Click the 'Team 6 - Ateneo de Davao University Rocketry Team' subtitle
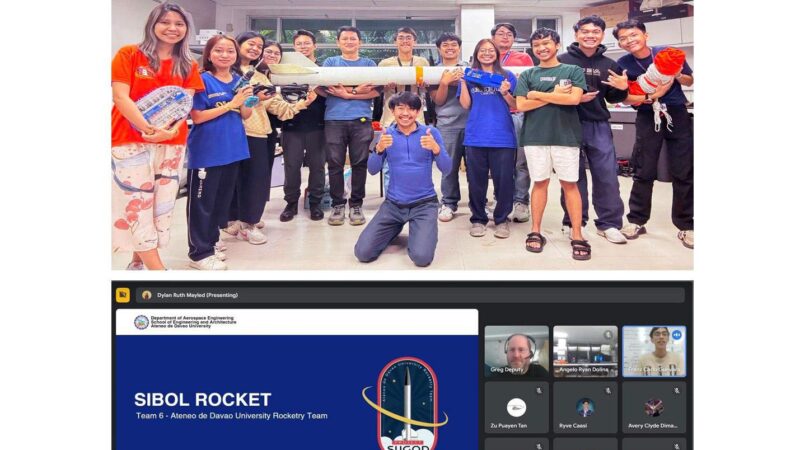 pos(232,416)
